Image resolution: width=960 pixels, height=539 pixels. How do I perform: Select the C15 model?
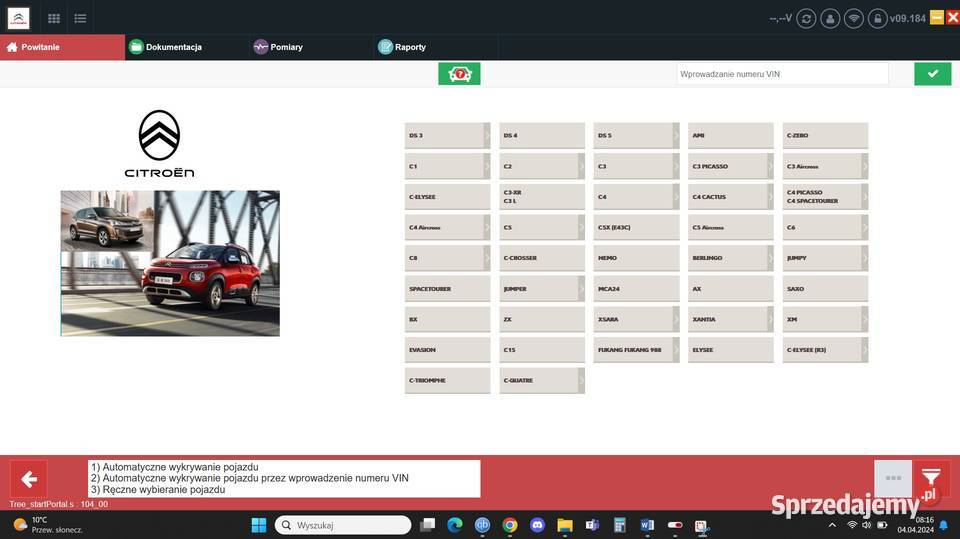click(x=542, y=350)
